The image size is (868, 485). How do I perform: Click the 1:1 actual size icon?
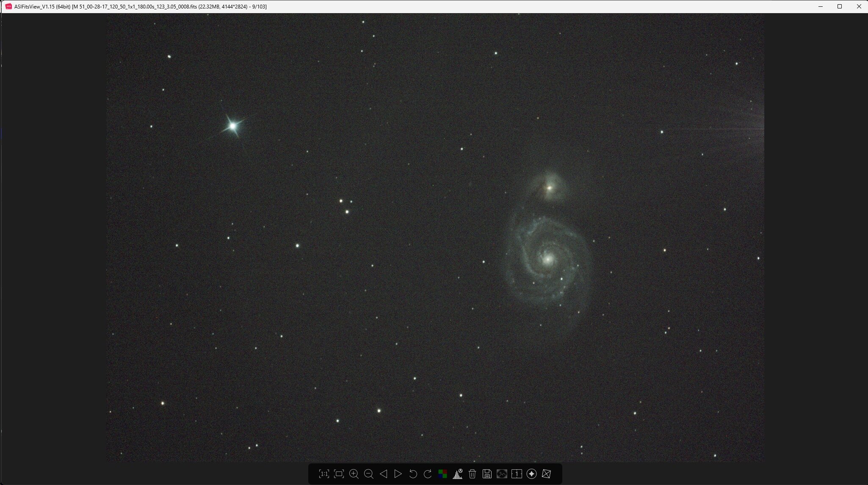pyautogui.click(x=324, y=474)
